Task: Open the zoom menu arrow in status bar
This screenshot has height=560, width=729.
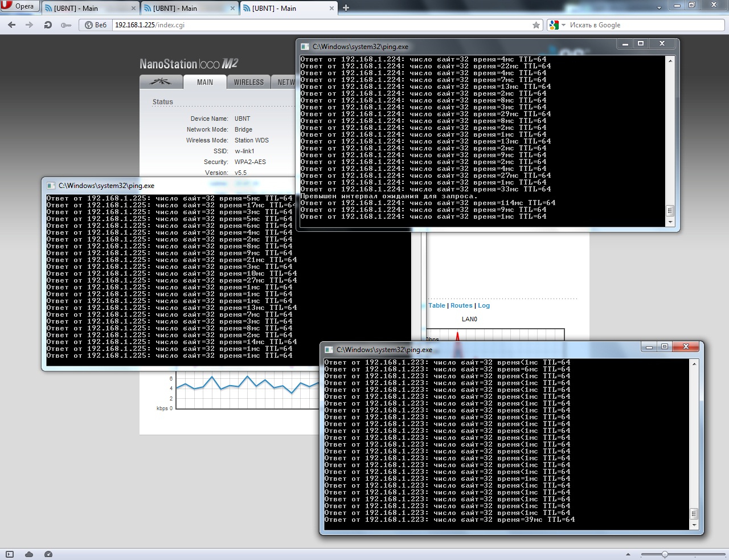Action: (628, 554)
